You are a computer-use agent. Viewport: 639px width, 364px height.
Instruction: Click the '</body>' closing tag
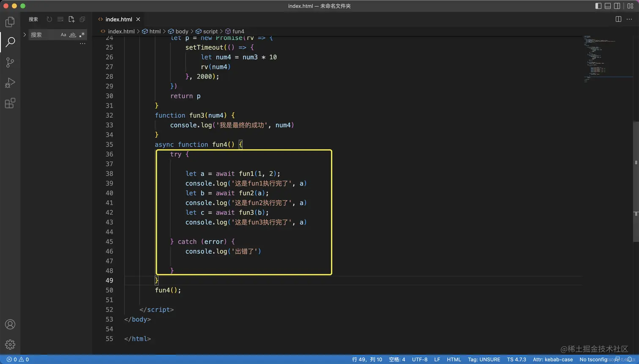[137, 319]
